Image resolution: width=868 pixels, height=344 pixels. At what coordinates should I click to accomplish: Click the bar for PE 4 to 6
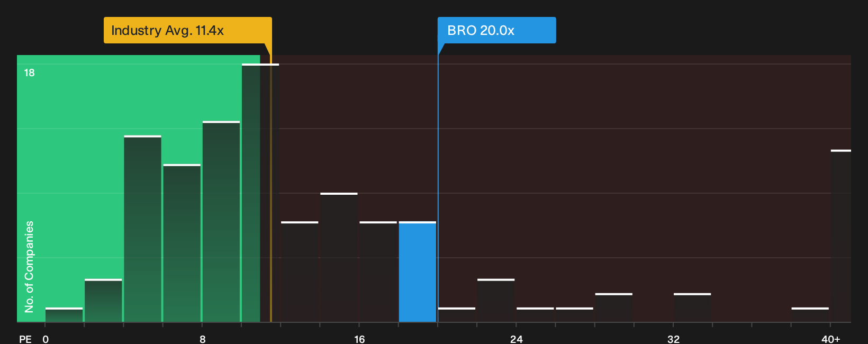point(143,229)
